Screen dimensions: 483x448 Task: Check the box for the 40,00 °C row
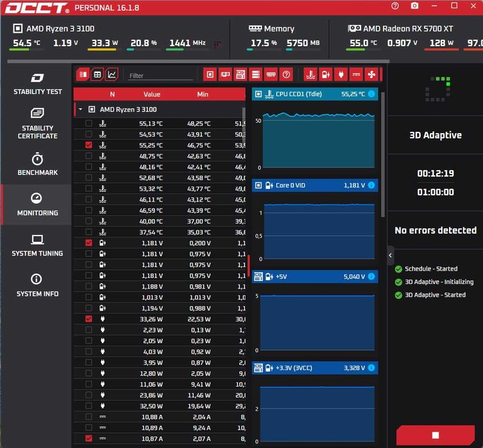[x=88, y=221]
